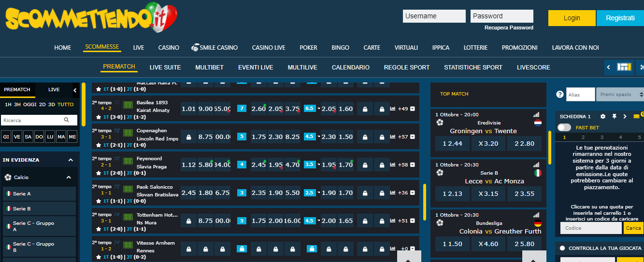
Task: Collapse the Calcio sports section
Action: 69,177
